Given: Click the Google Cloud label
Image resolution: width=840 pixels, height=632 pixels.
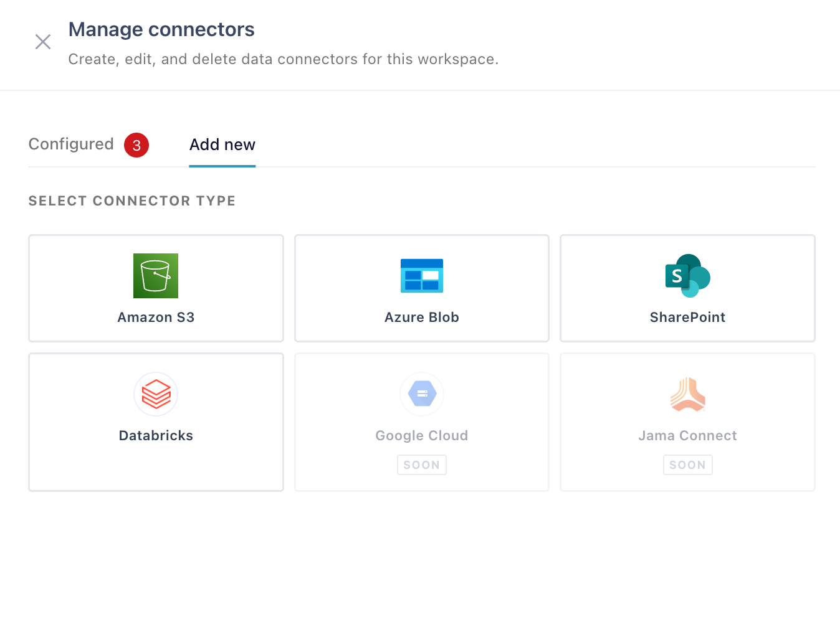Looking at the screenshot, I should pos(422,436).
